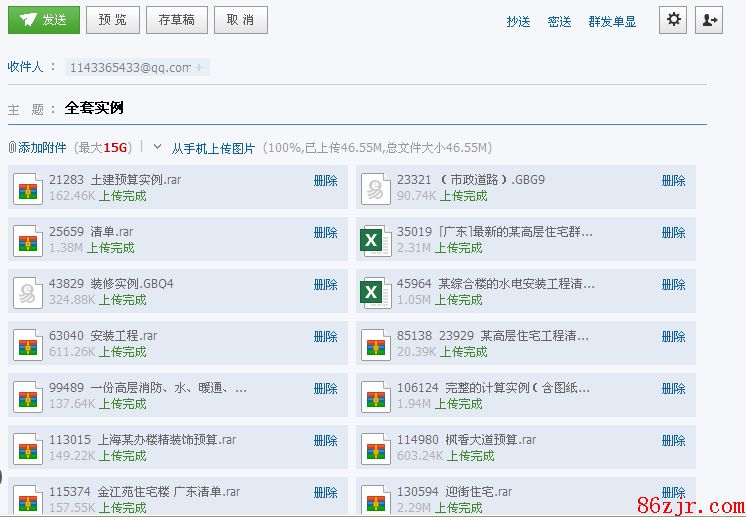Image resolution: width=746 pixels, height=517 pixels.
Task: Click the 全套实例 subject field
Action: coord(380,108)
